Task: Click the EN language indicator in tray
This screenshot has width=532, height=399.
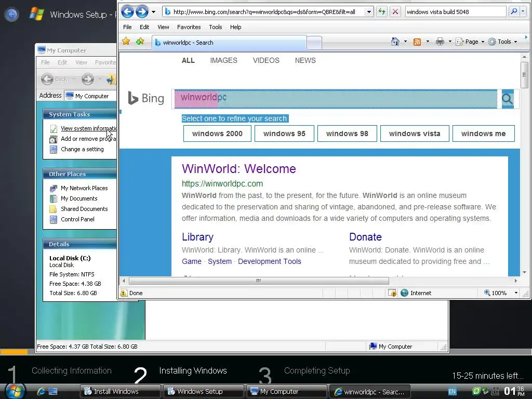Action: [x=452, y=392]
